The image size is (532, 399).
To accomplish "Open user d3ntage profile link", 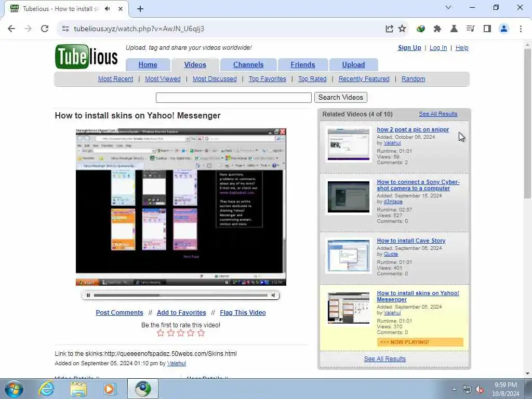I will point(393,202).
